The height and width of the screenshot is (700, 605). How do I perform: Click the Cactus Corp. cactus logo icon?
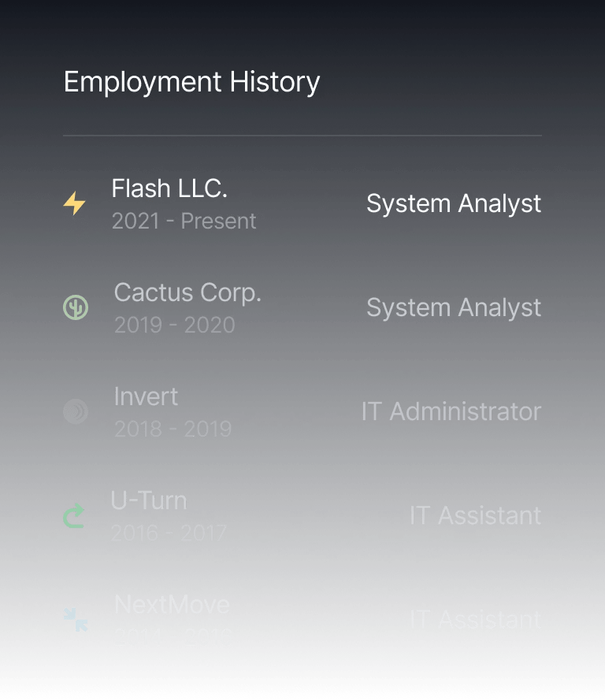pyautogui.click(x=76, y=307)
